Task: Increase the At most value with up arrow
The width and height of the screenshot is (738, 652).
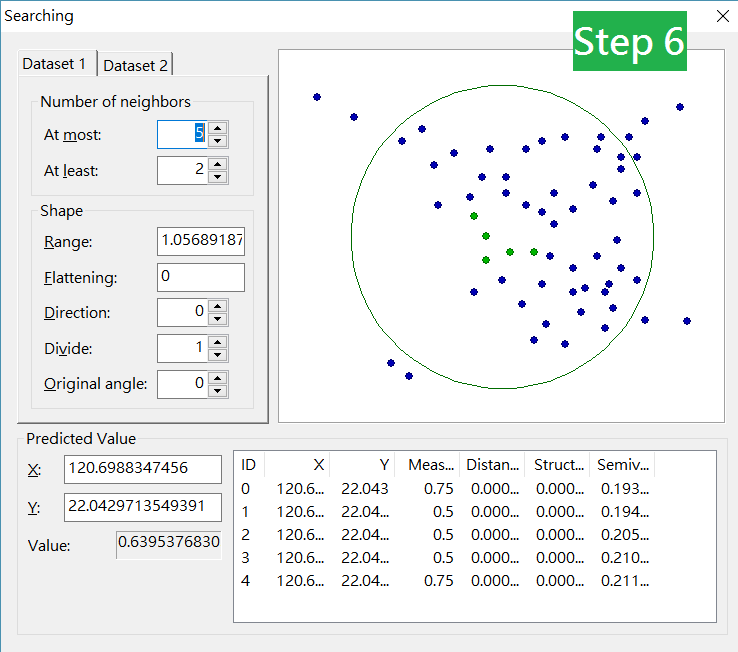Action: (217, 128)
